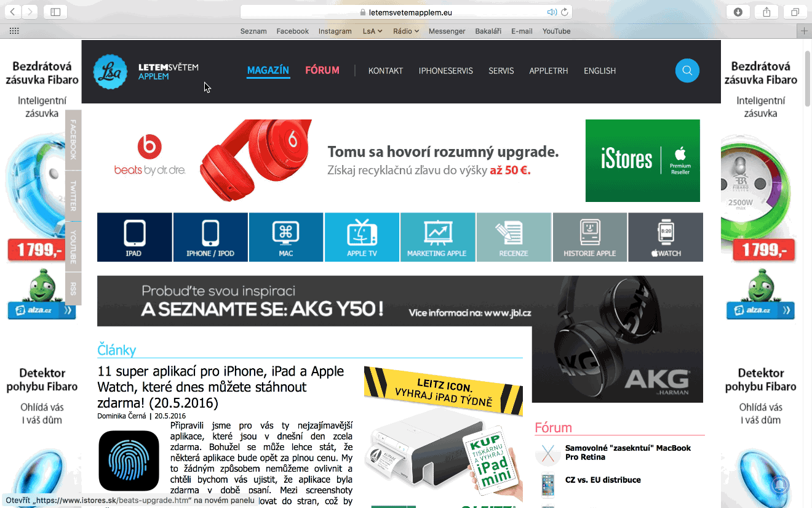
Task: Open the vertical FACEBOOK side tab
Action: coord(73,139)
